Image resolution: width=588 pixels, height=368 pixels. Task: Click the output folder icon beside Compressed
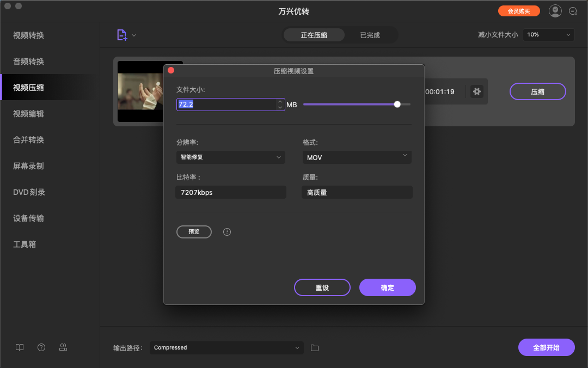[314, 347]
